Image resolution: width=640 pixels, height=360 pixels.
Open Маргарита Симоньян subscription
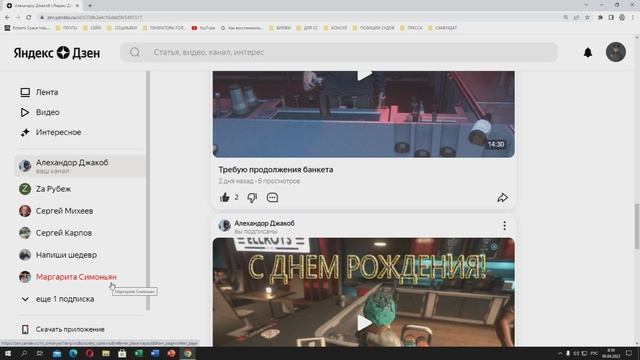tap(68, 277)
